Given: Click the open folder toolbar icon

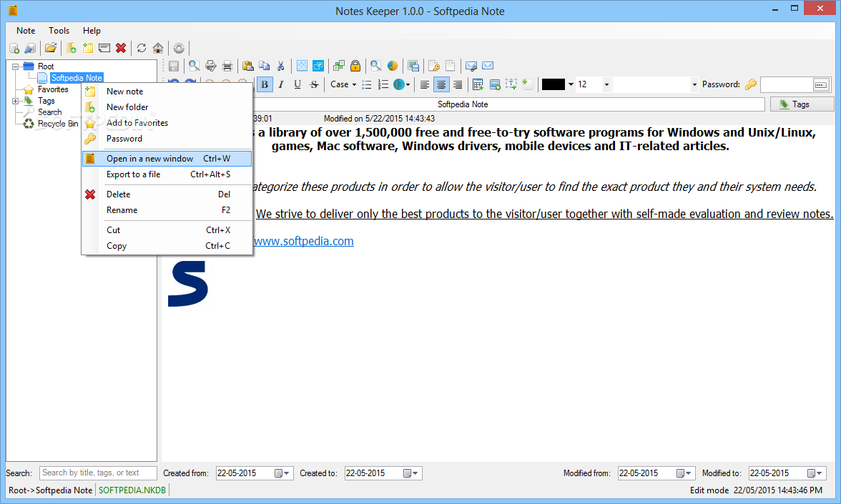Looking at the screenshot, I should click(51, 49).
